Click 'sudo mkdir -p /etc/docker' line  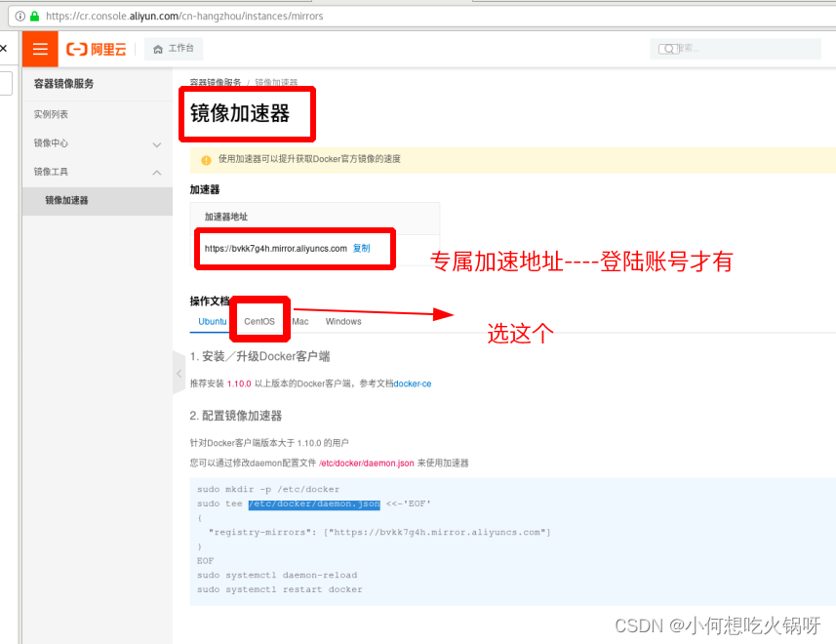pyautogui.click(x=268, y=489)
